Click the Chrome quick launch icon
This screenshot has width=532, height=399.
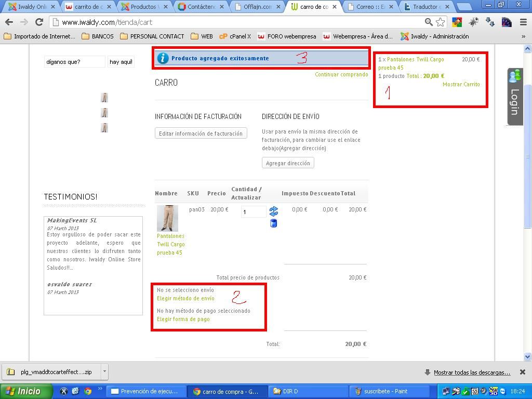tap(87, 391)
